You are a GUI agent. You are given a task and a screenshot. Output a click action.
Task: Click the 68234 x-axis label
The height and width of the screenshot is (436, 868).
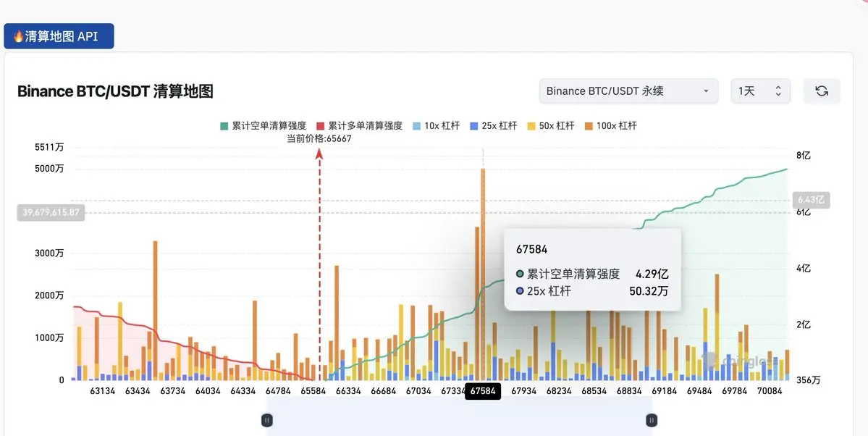point(559,391)
